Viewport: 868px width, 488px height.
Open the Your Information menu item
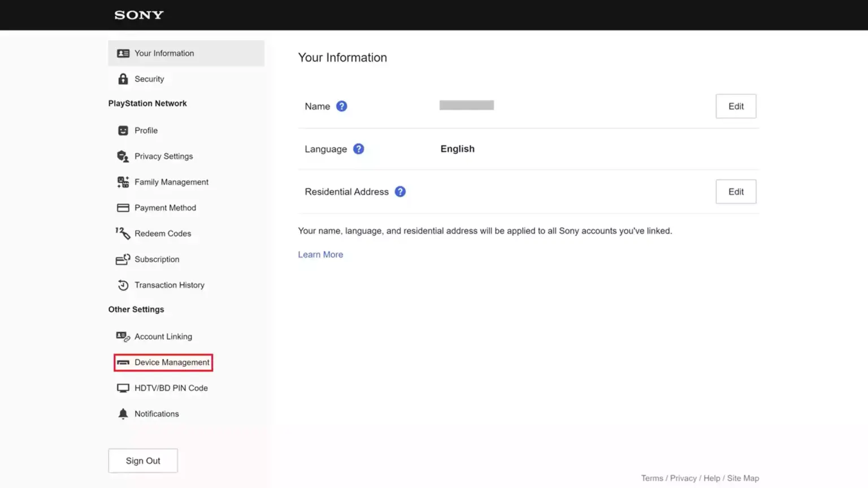click(x=186, y=53)
